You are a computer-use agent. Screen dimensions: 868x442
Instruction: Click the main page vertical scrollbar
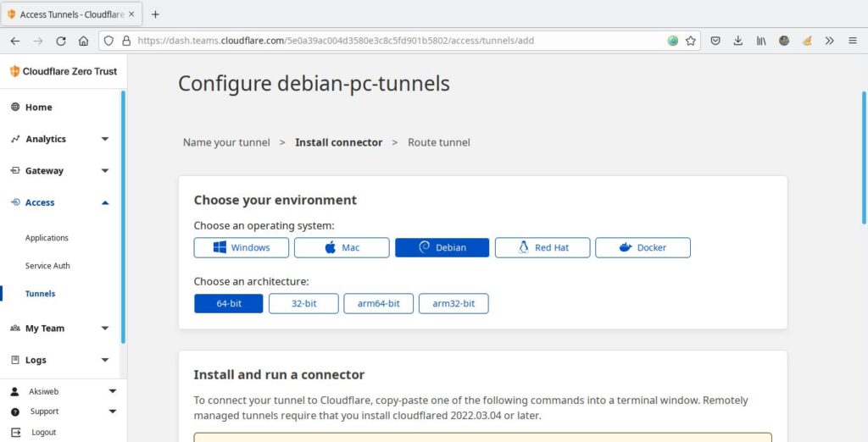[x=864, y=157]
